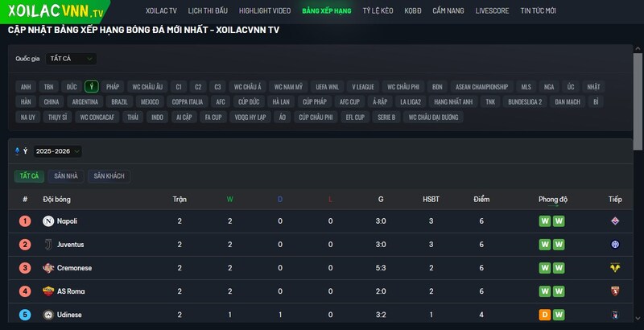Click the Serie A league icon beside season
Screen dimensions: 644x330
18,151
